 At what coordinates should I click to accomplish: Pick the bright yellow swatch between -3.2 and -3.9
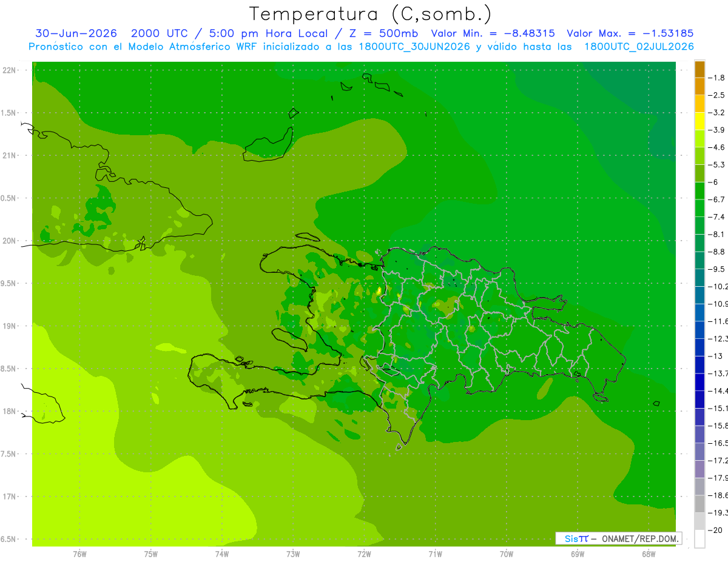[x=699, y=121]
